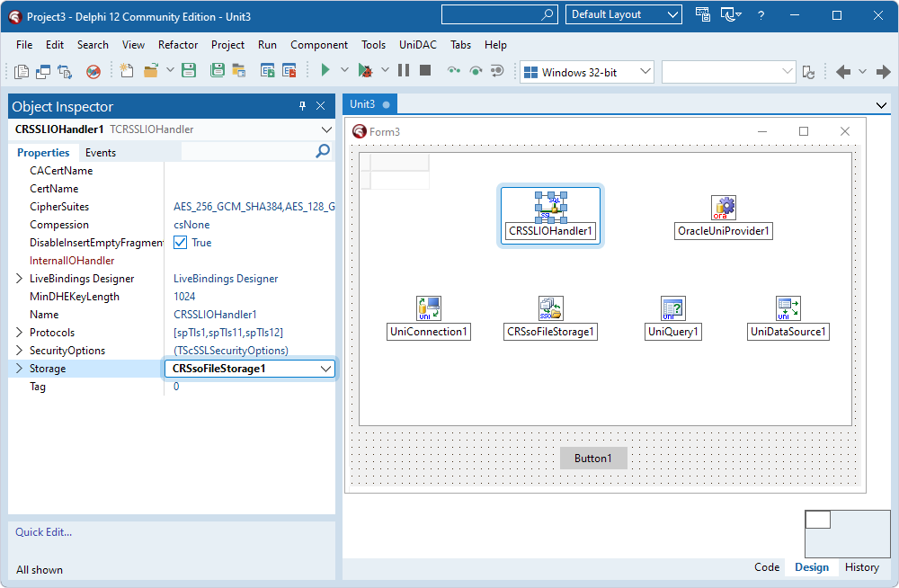The width and height of the screenshot is (899, 588).
Task: Switch to the Events tab
Action: (100, 152)
